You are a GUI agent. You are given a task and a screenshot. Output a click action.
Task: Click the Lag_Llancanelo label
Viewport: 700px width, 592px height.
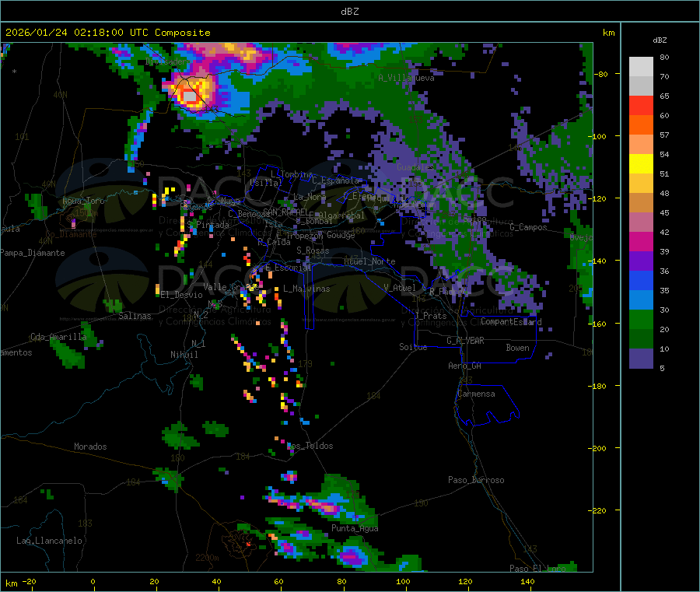click(50, 541)
